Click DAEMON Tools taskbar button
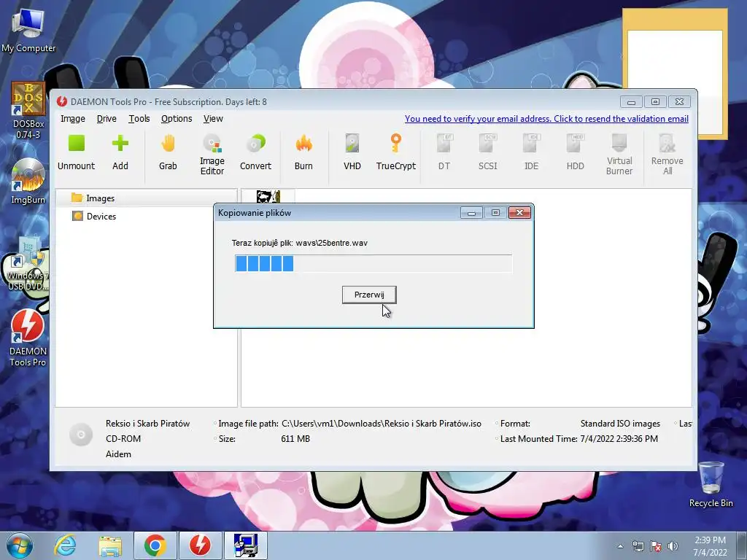 click(x=200, y=545)
